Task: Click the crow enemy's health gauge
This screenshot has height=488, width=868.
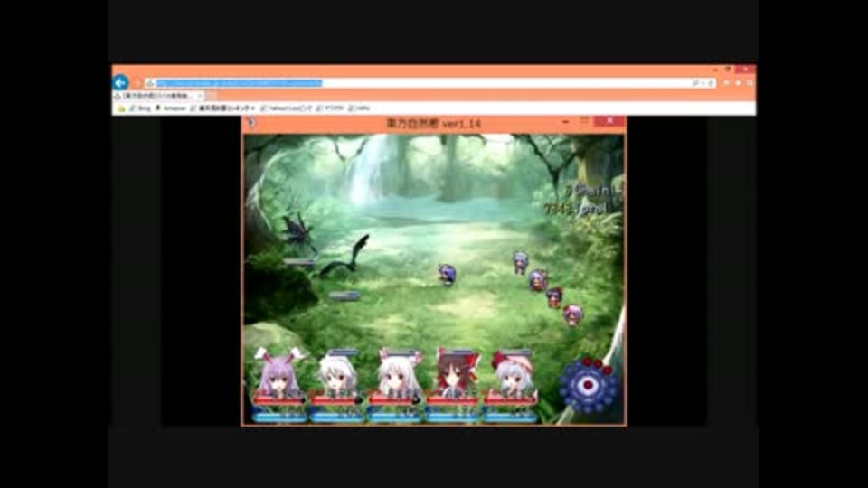Action: pyautogui.click(x=344, y=296)
